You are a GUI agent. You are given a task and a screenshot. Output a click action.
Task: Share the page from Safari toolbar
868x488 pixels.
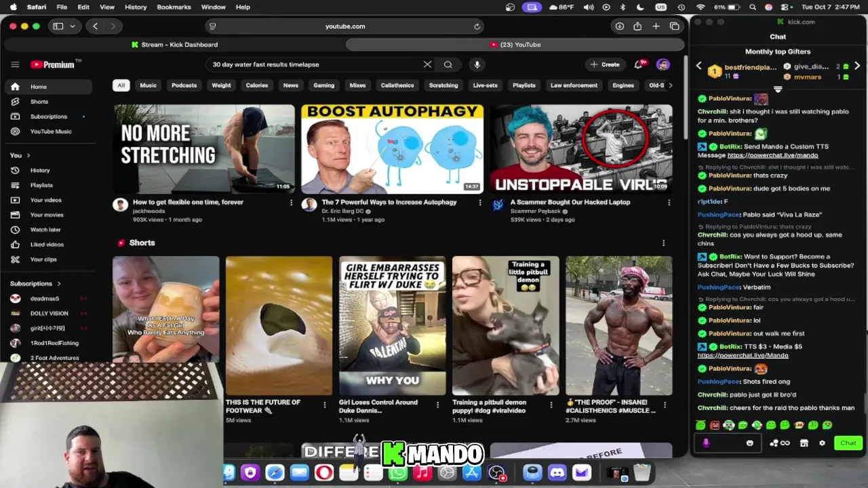(637, 26)
